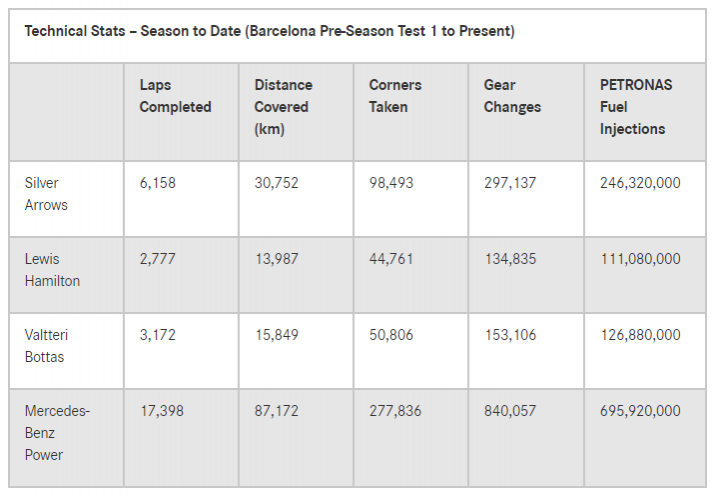This screenshot has width=716, height=496.
Task: Click the Corners Taken column header
Action: (x=395, y=96)
